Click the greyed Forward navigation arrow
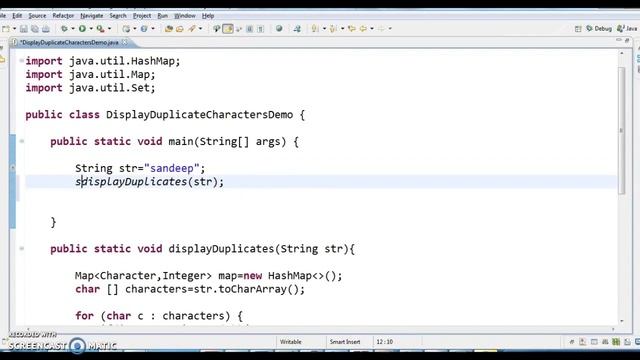Image resolution: width=640 pixels, height=360 pixels. [381, 29]
